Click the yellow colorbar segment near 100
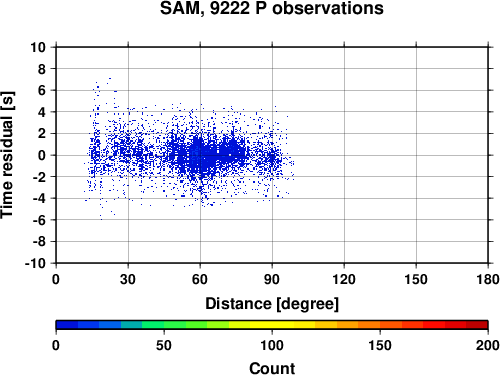Image resolution: width=500 pixels, height=375 pixels. pyautogui.click(x=272, y=325)
